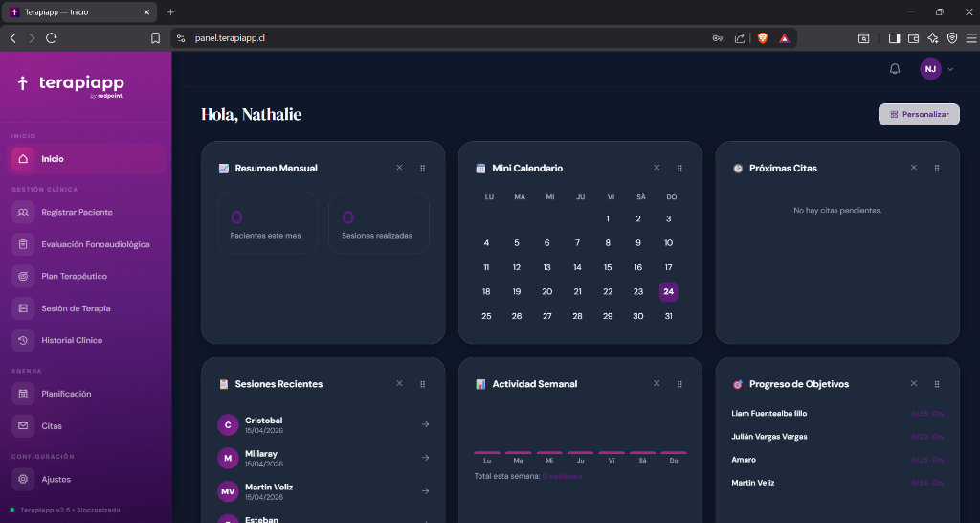Click the 0 sesiones weekly total
This screenshot has width=980, height=523.
(562, 477)
